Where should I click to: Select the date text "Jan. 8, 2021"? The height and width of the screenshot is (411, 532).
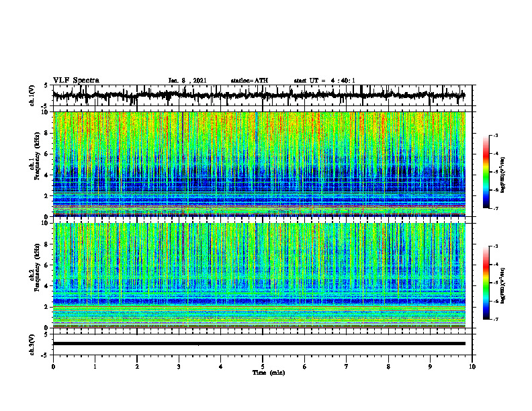(x=187, y=81)
